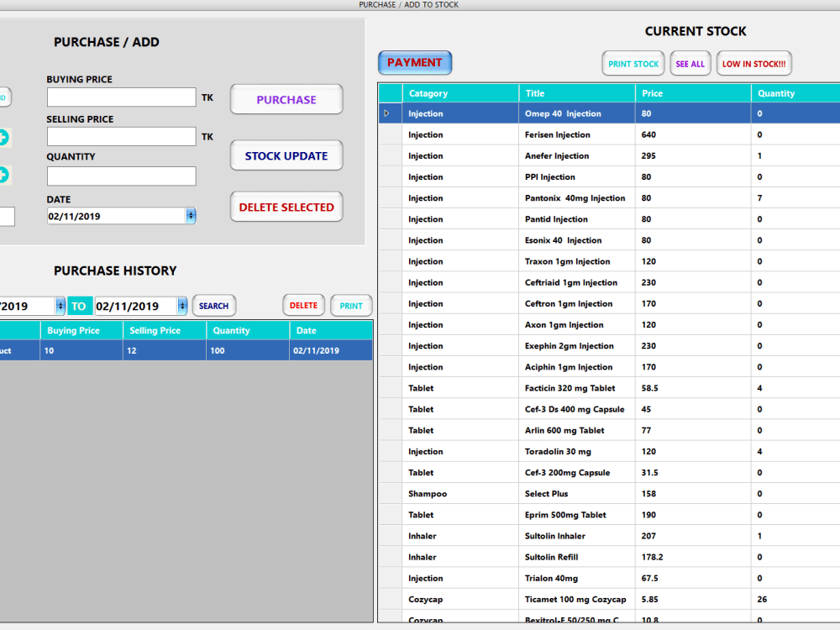Select Arlin 600 mg Tablet row
This screenshot has width=840, height=630.
point(610,431)
